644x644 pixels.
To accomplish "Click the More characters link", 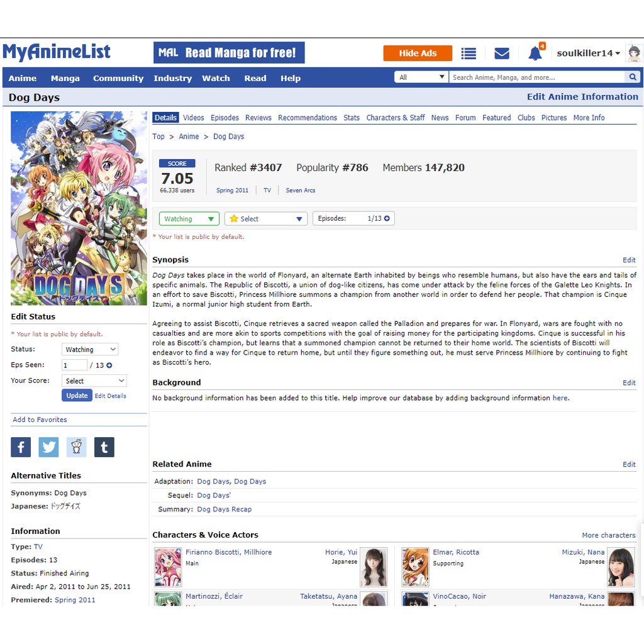I will coord(608,535).
